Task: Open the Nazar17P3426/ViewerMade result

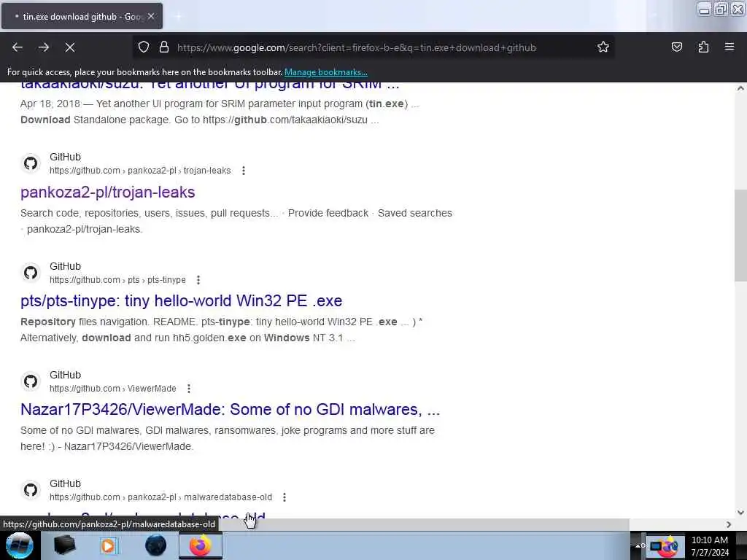Action: coord(230,410)
